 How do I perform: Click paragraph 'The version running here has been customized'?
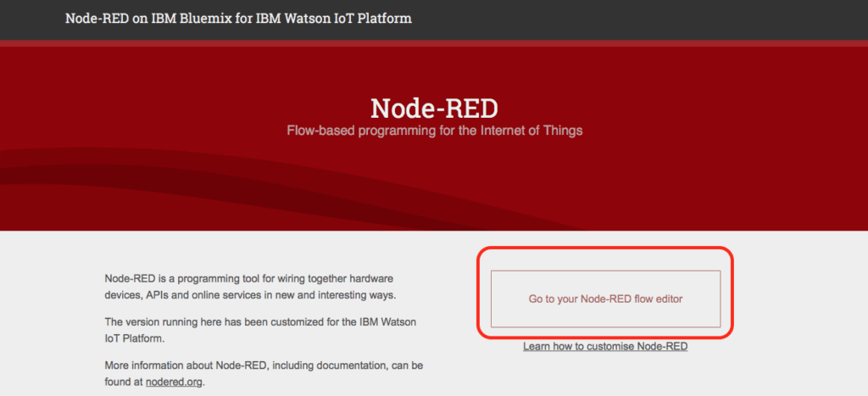[260, 331]
